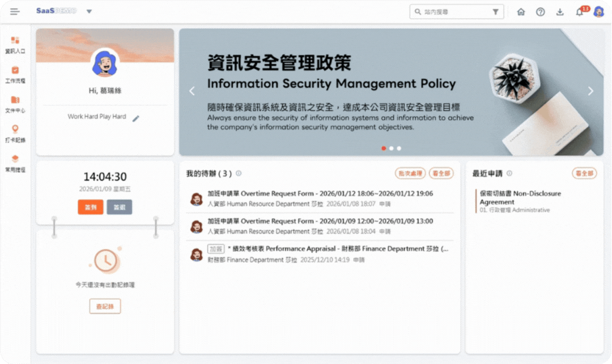This screenshot has width=612, height=364.
Task: Click the home icon in the top bar
Action: pyautogui.click(x=521, y=11)
